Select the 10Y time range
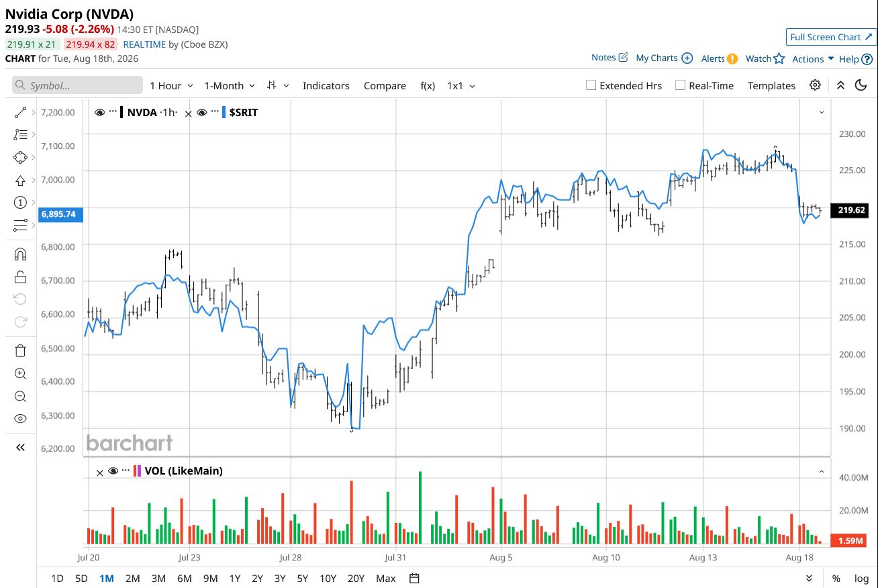 (328, 579)
